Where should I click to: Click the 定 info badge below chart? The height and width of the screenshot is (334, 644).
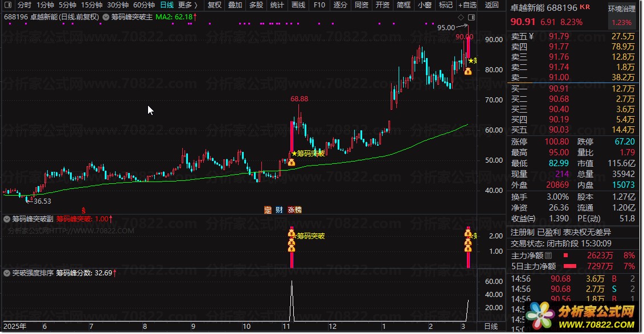point(268,209)
